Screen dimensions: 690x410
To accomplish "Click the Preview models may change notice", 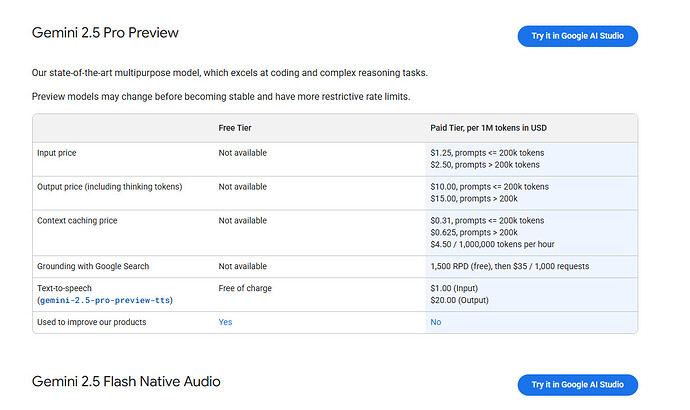I will pyautogui.click(x=221, y=97).
